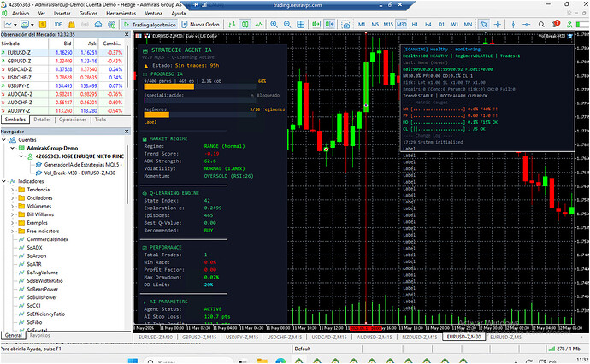
Task: Open the Gráficos menu
Action: click(88, 13)
